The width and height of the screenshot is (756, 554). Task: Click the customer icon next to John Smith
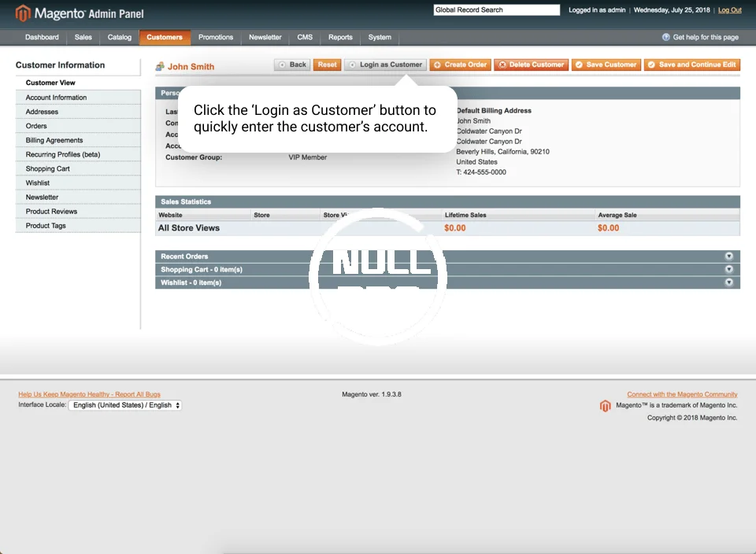pos(160,67)
